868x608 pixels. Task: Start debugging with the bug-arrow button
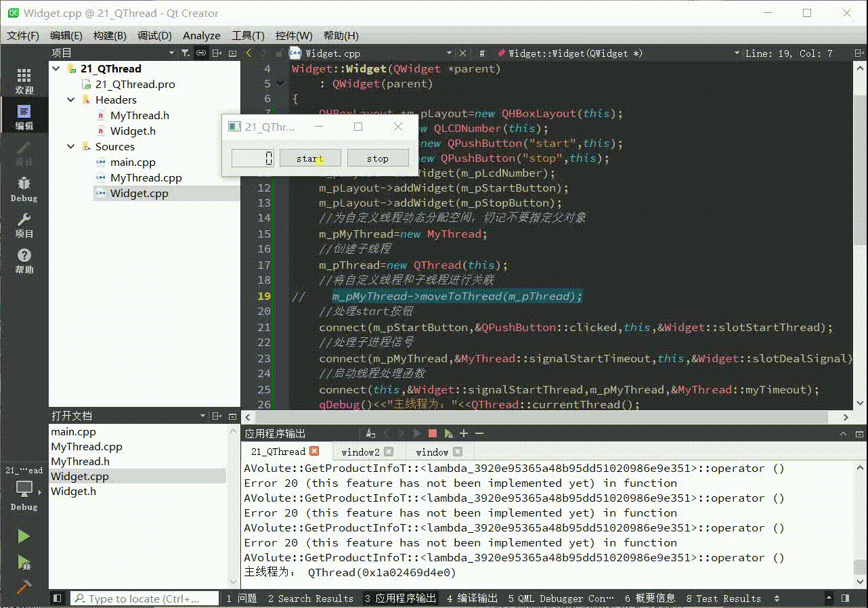coord(24,562)
